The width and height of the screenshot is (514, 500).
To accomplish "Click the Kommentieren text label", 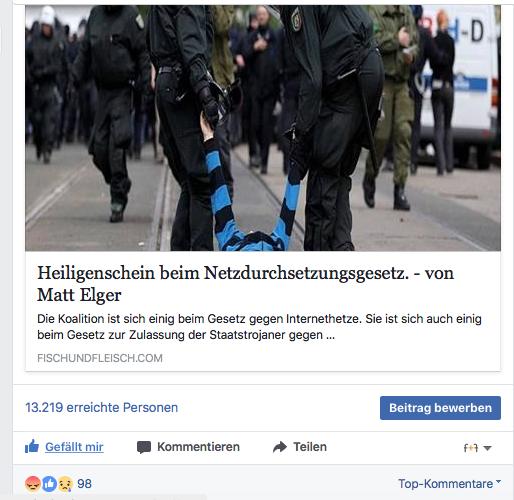I will [x=198, y=447].
